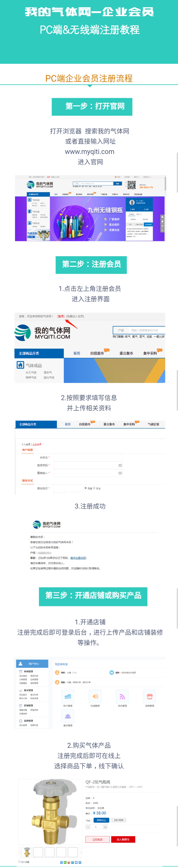178x868 pixels.
Task: Click the QF-2氧气瓶阀 product title
Action: (98, 782)
